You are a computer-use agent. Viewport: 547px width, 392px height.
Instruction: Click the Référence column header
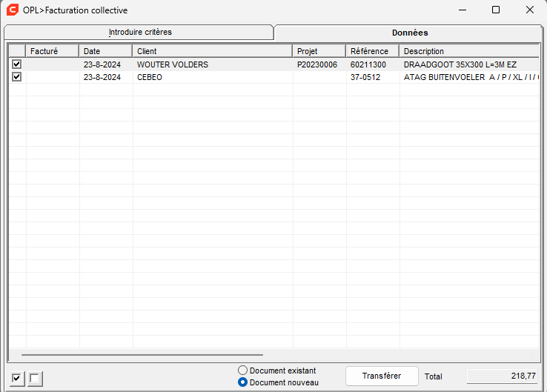373,51
